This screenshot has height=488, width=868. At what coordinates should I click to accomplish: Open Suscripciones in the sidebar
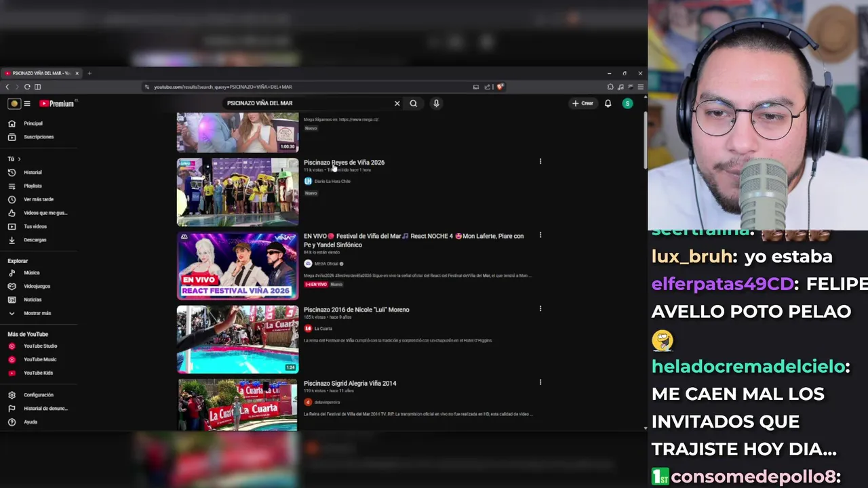38,137
